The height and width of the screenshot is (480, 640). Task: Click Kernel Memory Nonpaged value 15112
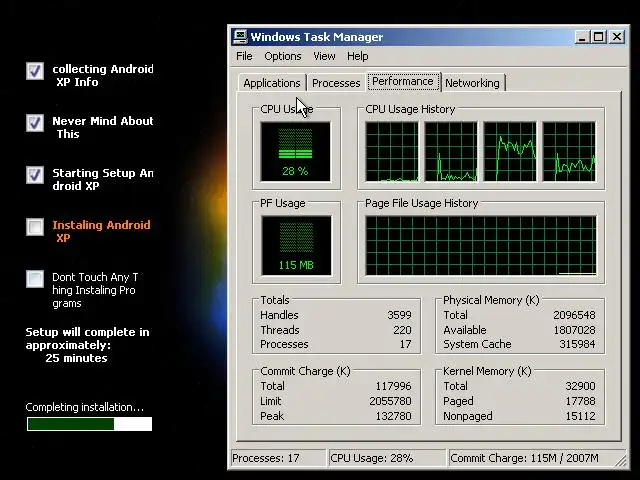580,416
